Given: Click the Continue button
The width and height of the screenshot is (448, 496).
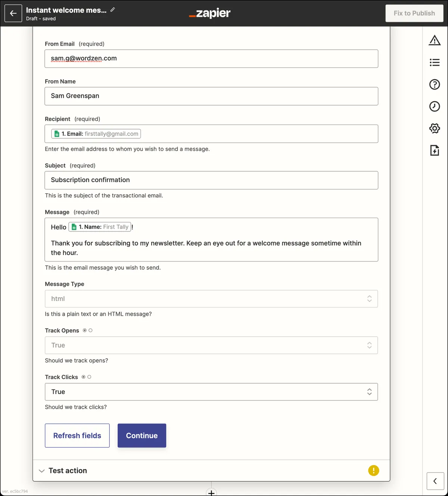Looking at the screenshot, I should (x=142, y=436).
